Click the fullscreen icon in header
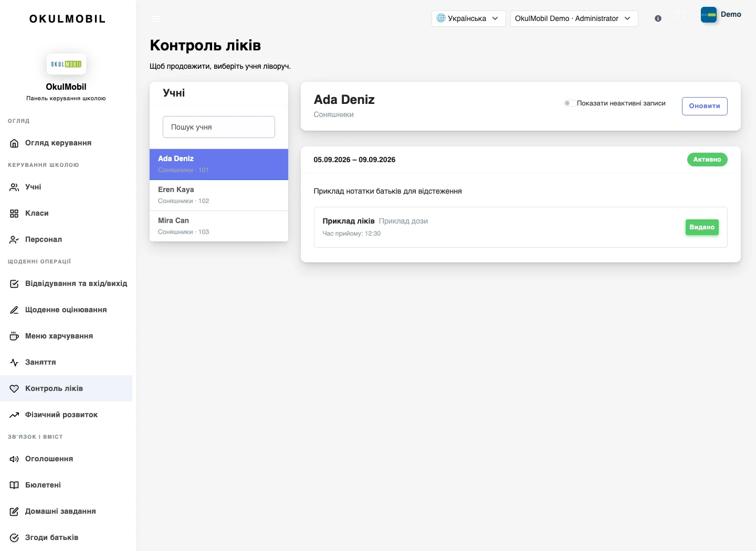The width and height of the screenshot is (756, 551). tap(681, 15)
